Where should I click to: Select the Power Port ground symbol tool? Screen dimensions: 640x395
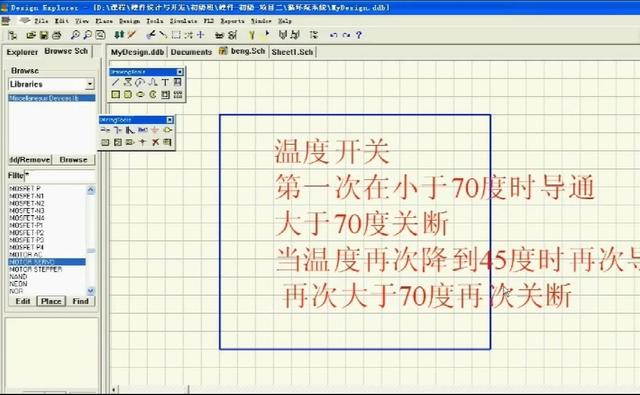[155, 130]
